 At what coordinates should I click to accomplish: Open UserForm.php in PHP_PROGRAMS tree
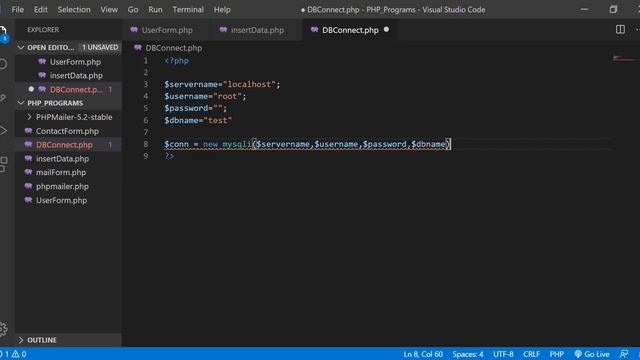click(x=61, y=200)
